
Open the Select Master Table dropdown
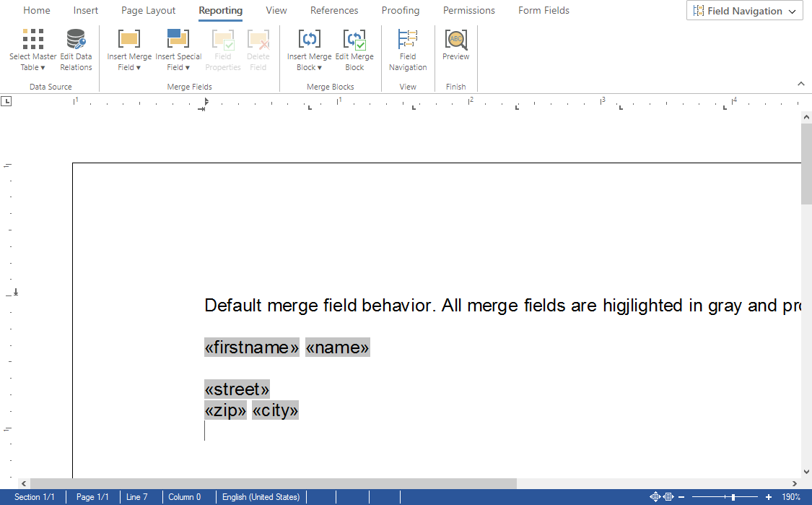click(x=32, y=51)
